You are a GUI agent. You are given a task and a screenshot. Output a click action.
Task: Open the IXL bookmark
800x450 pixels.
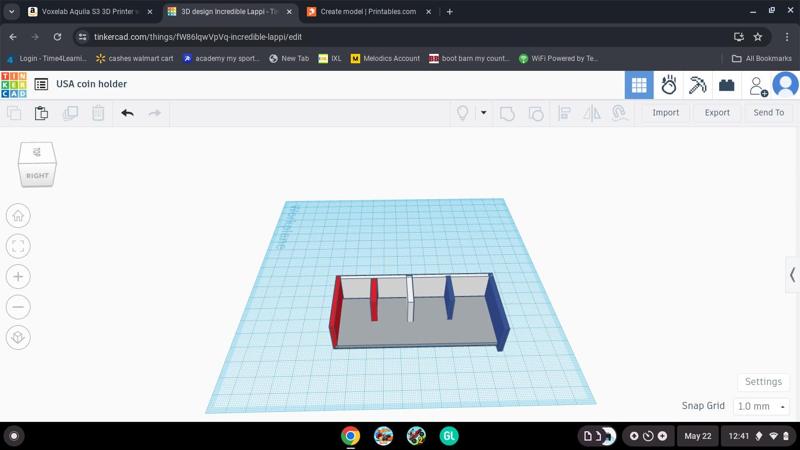click(330, 59)
